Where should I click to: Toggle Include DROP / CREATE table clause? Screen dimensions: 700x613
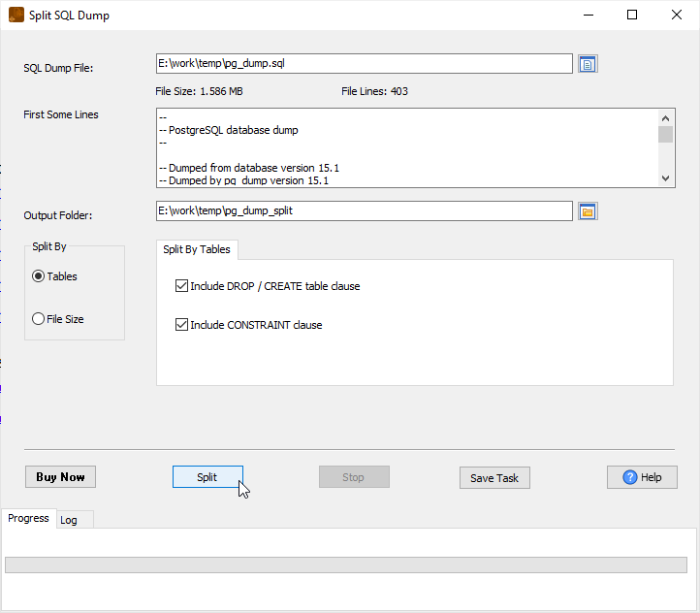pyautogui.click(x=181, y=286)
